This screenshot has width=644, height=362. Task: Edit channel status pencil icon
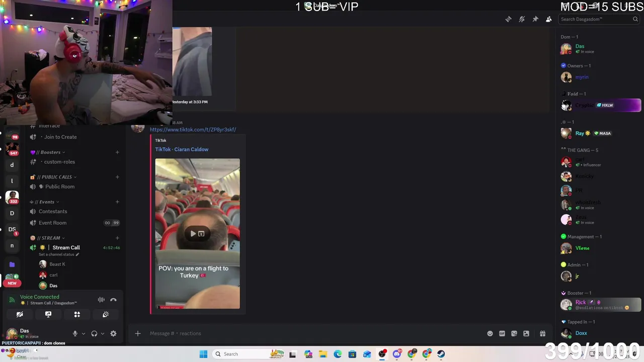click(x=77, y=254)
